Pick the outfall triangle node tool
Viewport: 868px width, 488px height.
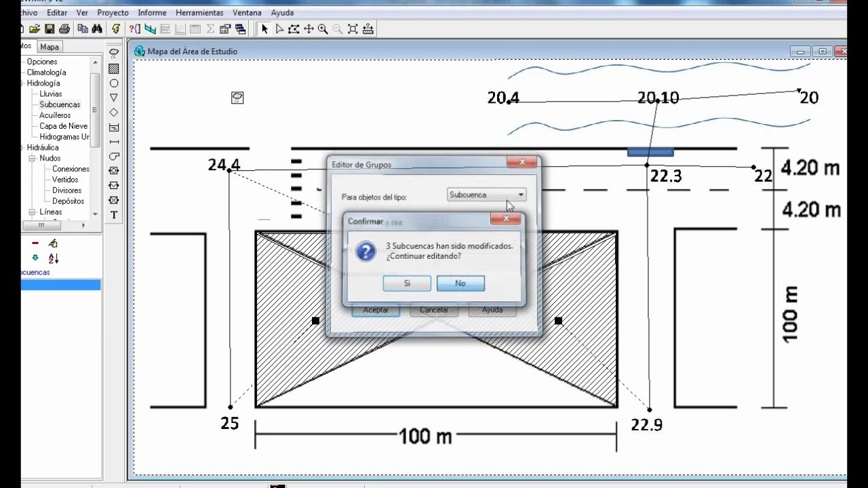(x=114, y=98)
